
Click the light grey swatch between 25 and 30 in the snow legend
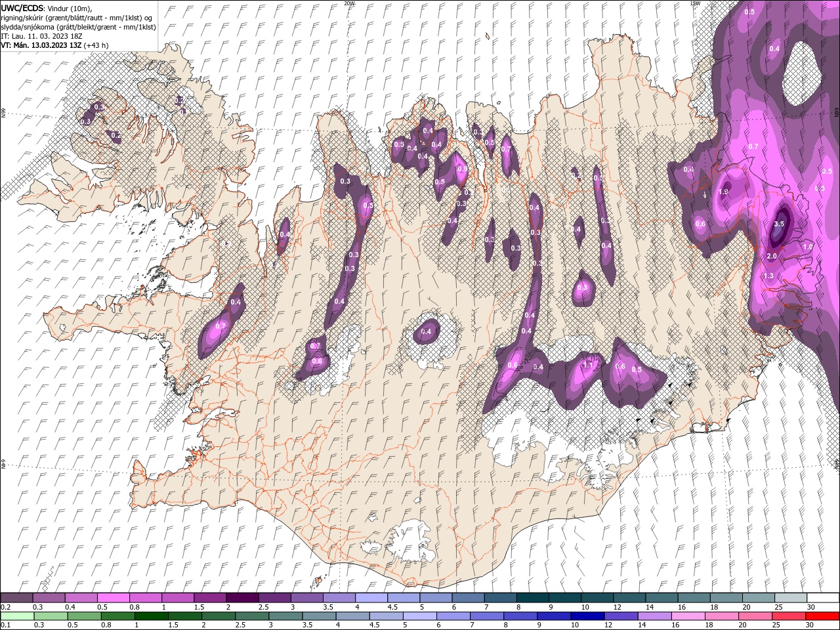point(791,598)
